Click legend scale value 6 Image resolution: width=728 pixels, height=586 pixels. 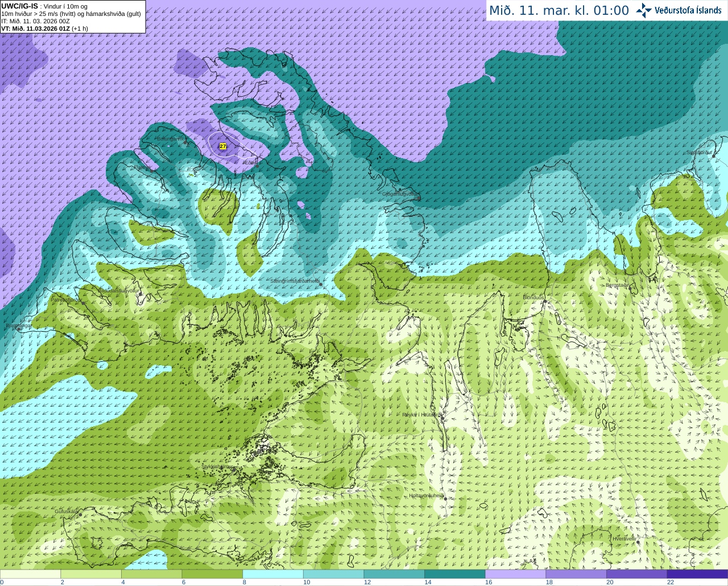point(184,582)
